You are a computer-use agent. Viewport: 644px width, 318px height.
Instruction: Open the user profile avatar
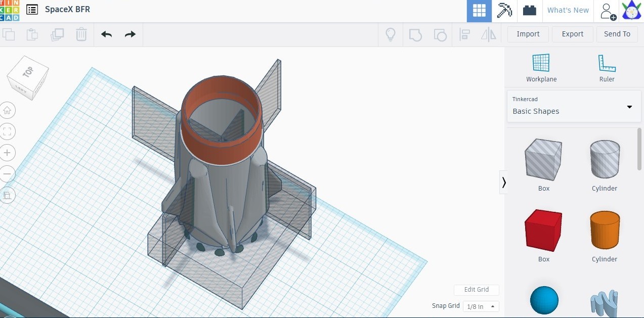coord(632,11)
